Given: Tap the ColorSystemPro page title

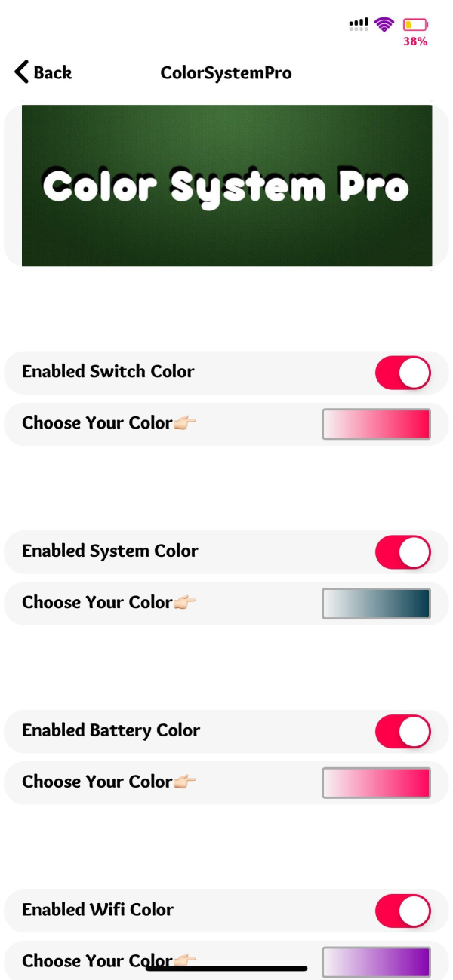Looking at the screenshot, I should pyautogui.click(x=226, y=73).
